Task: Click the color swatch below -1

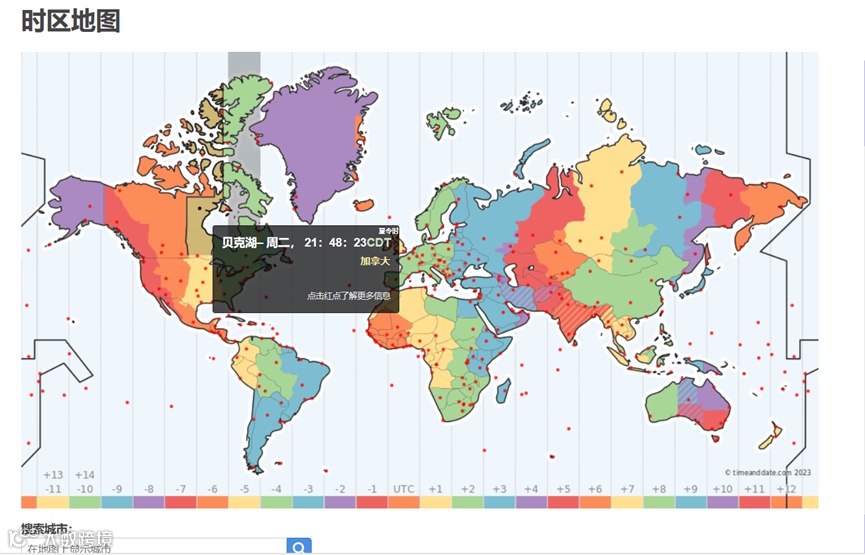Action: [x=372, y=502]
